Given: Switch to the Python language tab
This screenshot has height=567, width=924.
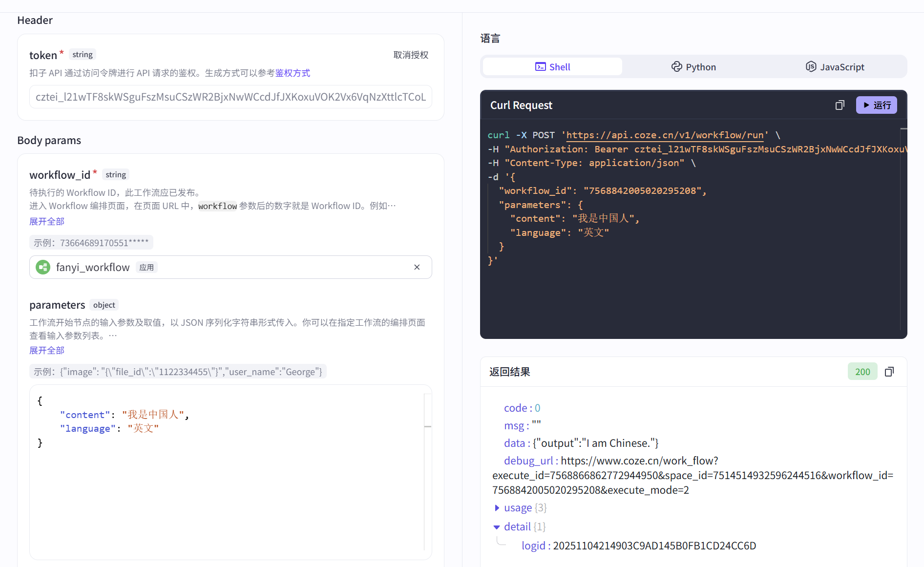Looking at the screenshot, I should 693,67.
